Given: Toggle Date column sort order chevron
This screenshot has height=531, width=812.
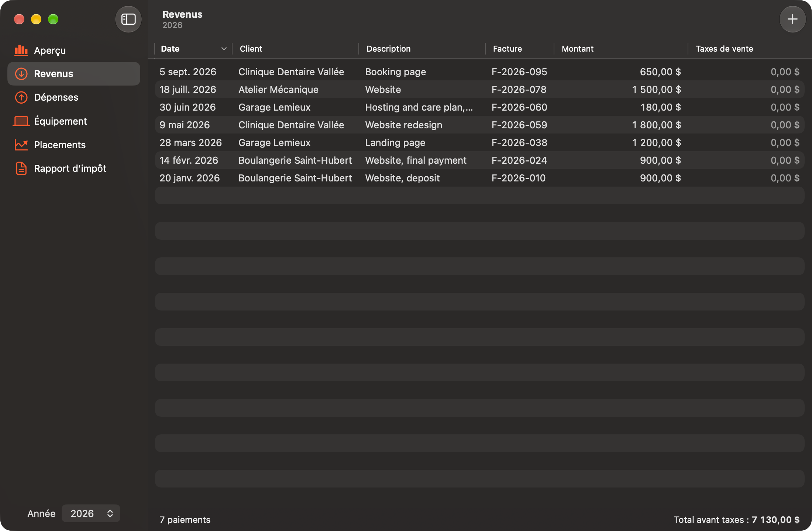Looking at the screenshot, I should click(x=224, y=49).
